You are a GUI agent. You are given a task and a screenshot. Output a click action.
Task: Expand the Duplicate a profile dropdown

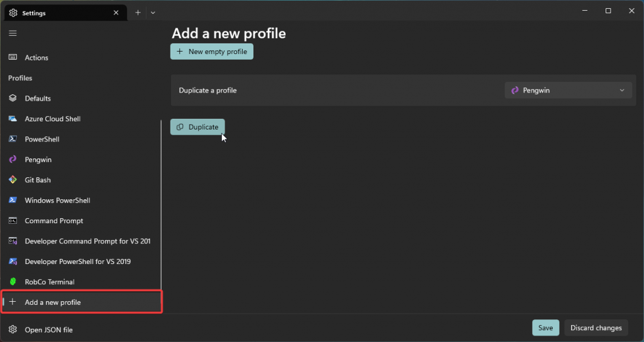(568, 91)
